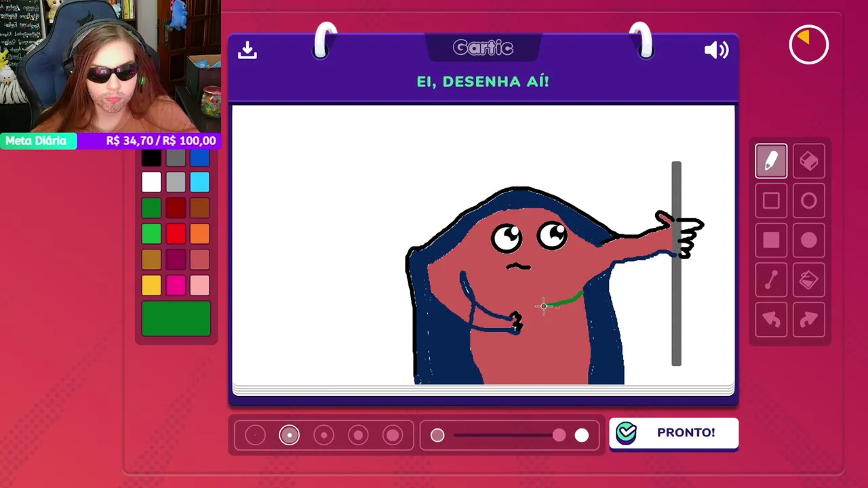Click the EI, DESENHA AÍ! heading
This screenshot has width=868, height=488.
[483, 81]
